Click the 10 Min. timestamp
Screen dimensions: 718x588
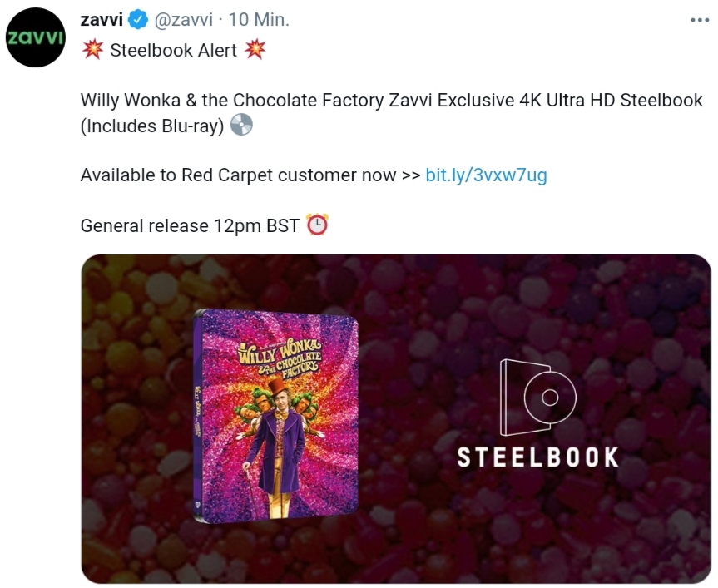[x=259, y=20]
